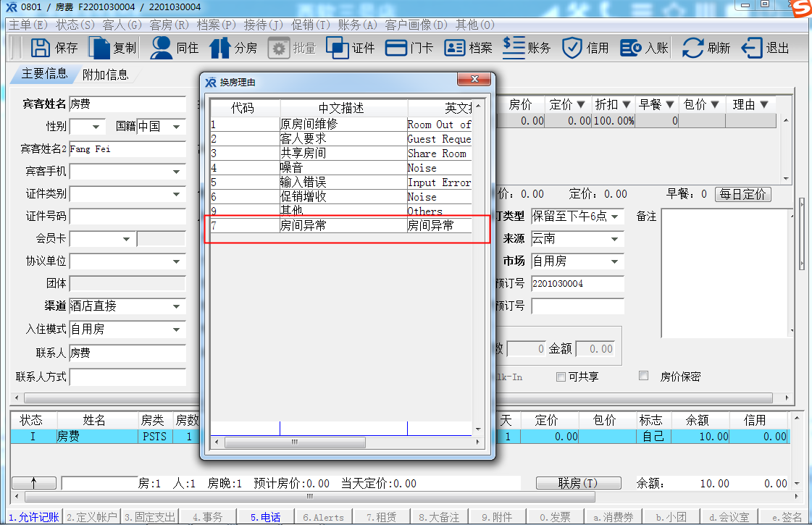The width and height of the screenshot is (812, 525).
Task: Click the 换房理由 dialog horizontal scrollbar
Action: click(295, 442)
